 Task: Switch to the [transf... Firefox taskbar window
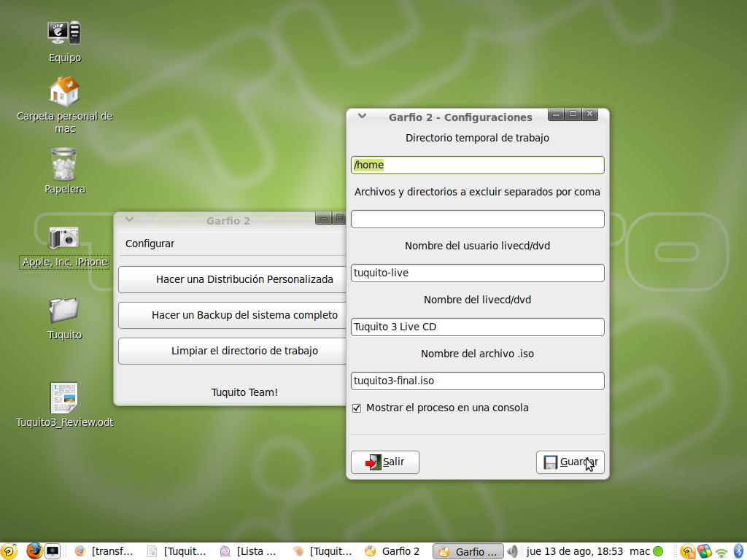click(x=104, y=551)
